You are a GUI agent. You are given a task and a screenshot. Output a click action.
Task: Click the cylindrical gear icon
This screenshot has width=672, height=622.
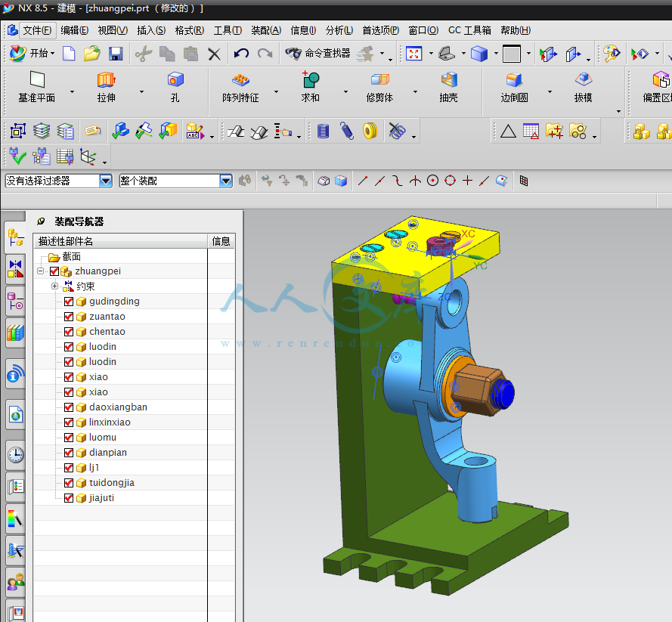tap(323, 131)
